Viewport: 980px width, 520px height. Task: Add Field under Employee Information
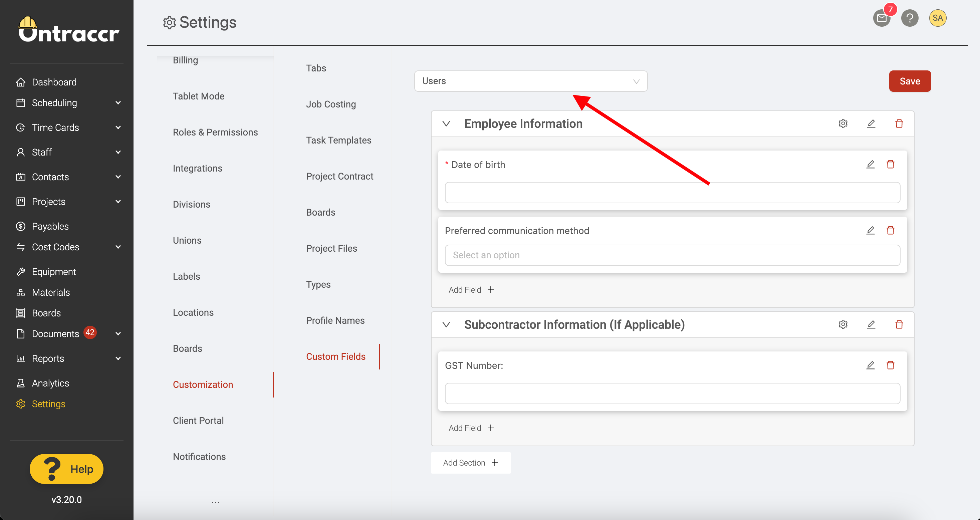tap(471, 290)
